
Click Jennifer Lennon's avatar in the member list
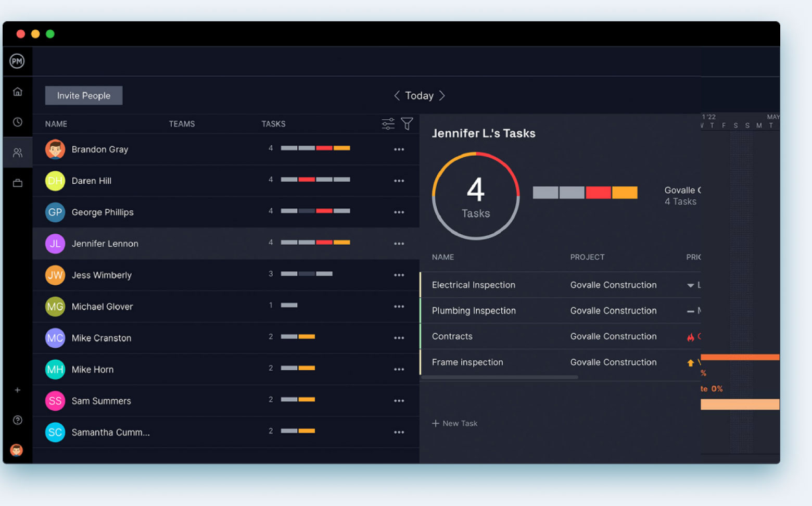point(55,243)
